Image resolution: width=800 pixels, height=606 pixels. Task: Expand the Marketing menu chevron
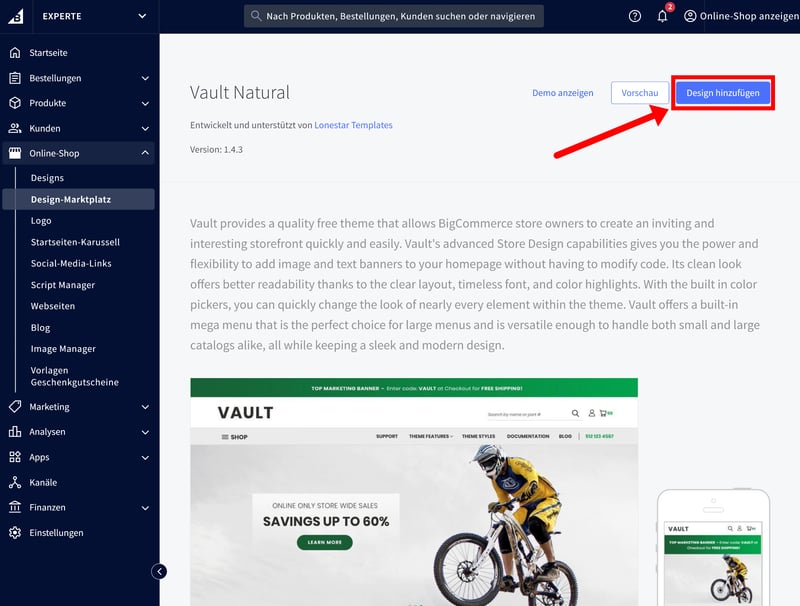[145, 407]
